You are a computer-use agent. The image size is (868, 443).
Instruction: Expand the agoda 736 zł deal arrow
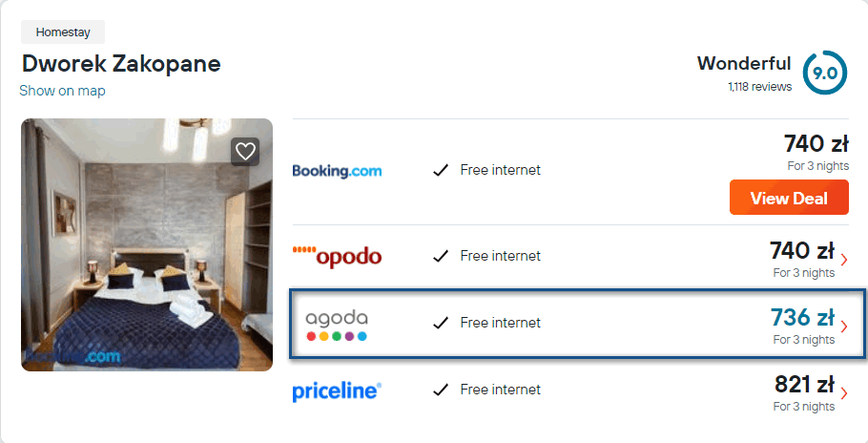(844, 326)
